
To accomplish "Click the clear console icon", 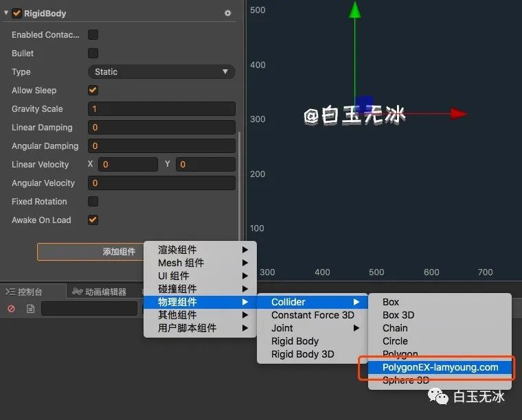I will 11,309.
